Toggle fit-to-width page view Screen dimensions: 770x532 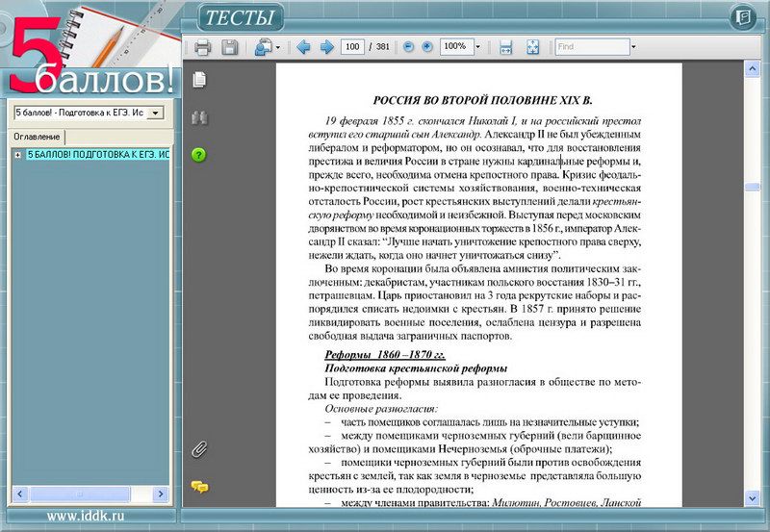(x=506, y=47)
